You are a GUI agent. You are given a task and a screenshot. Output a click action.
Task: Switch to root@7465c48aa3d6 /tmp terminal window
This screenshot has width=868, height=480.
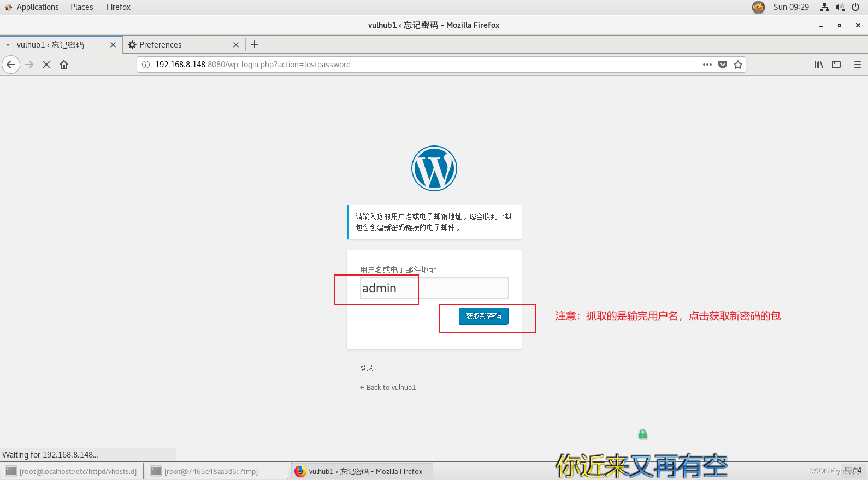point(217,471)
